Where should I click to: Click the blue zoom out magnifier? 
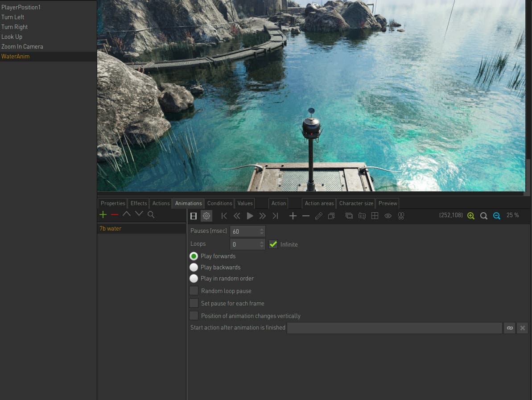pyautogui.click(x=496, y=216)
